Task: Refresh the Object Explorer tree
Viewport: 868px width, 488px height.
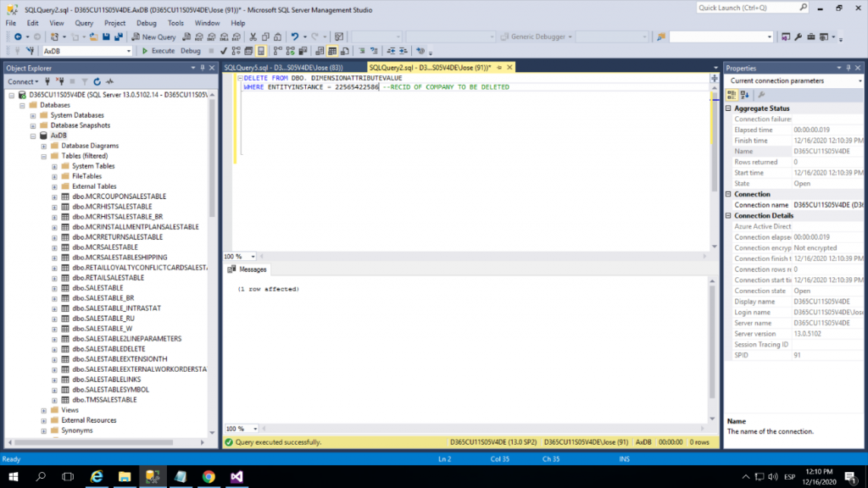Action: [97, 80]
